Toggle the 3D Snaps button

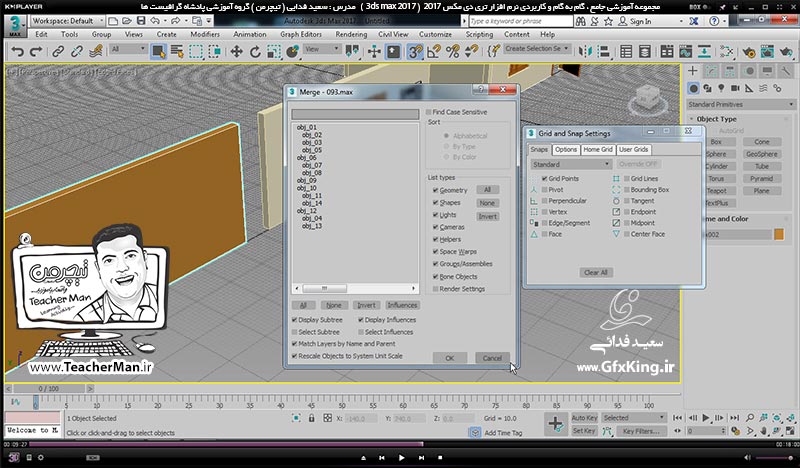(415, 52)
